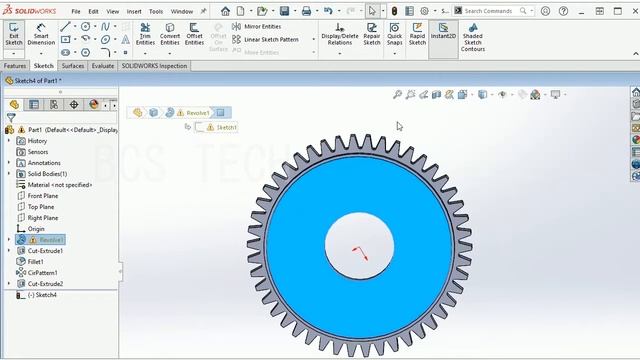
Task: Open the File menu
Action: tap(76, 11)
